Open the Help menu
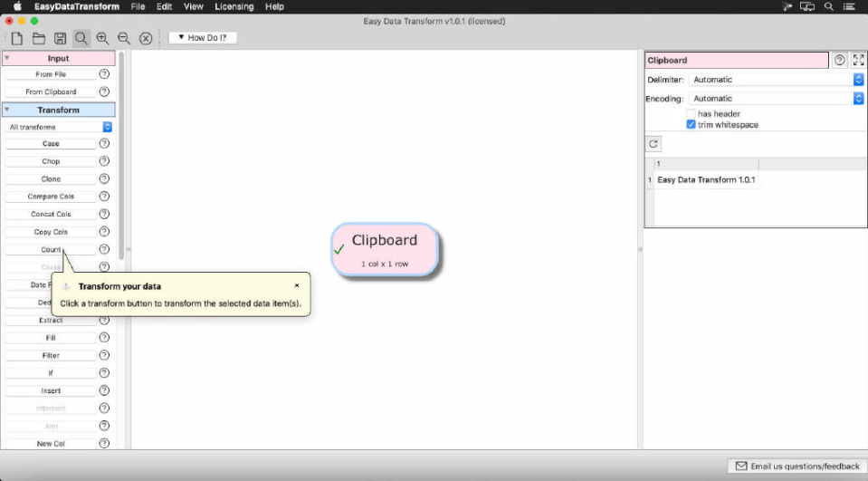 tap(274, 6)
